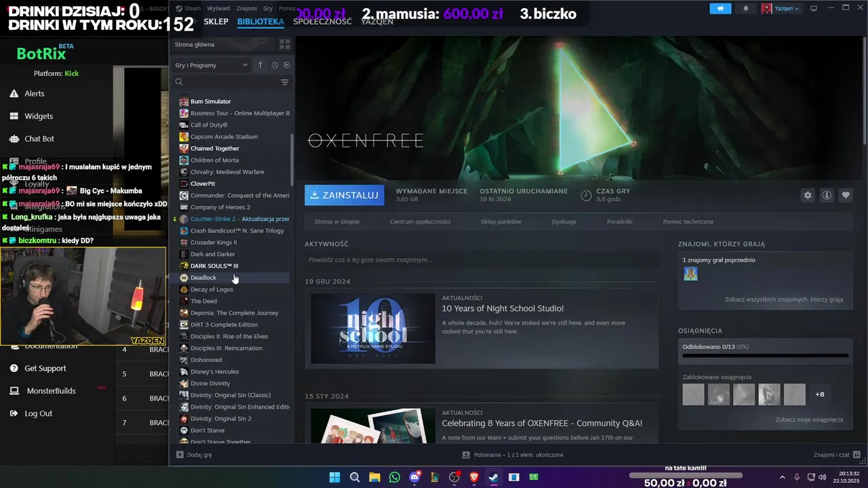
Task: Open the Gry menu
Action: (268, 8)
